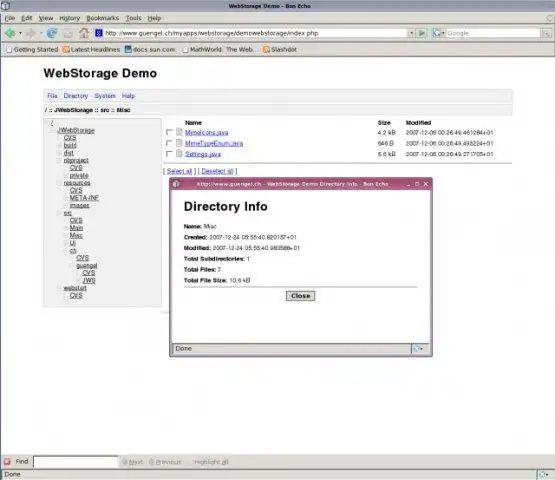
Task: Click the Previous button in the Find bar
Action: tap(165, 462)
